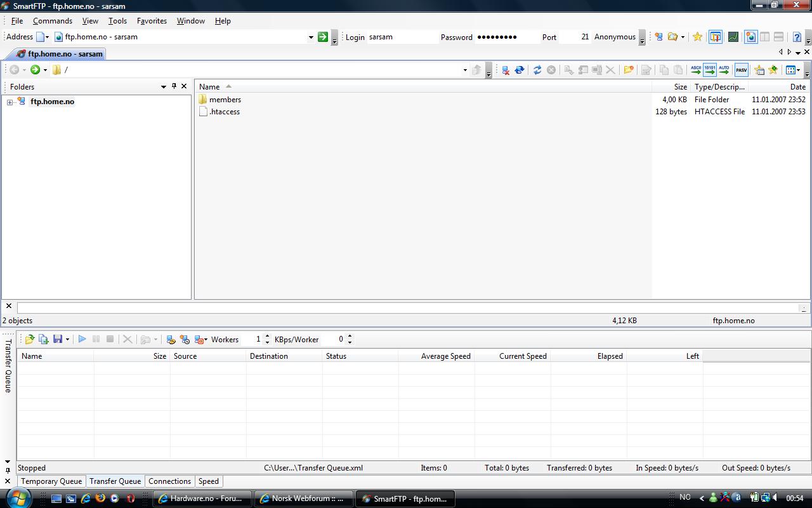Toggle the transfer queue window button

pos(716,37)
